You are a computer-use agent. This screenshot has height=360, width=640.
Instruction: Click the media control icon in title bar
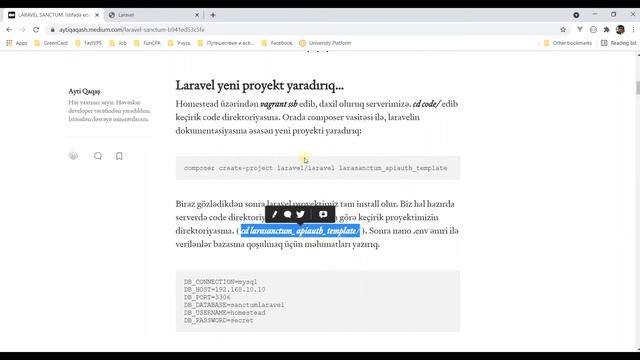coord(576,15)
